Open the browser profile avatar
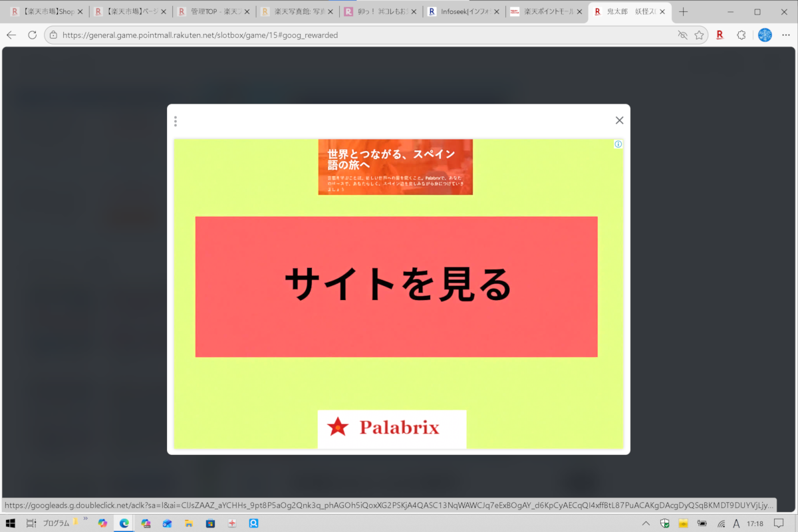Viewport: 798px width, 532px height. [765, 35]
